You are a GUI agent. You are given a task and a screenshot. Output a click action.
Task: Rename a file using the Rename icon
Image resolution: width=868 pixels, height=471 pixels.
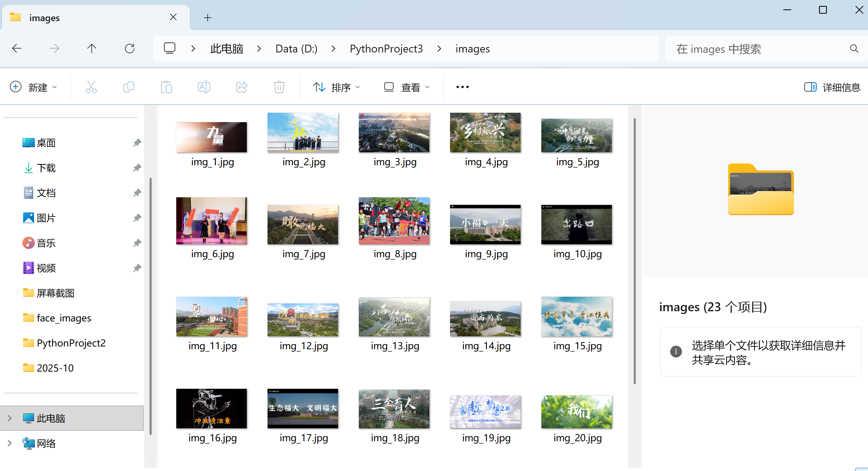pos(204,87)
